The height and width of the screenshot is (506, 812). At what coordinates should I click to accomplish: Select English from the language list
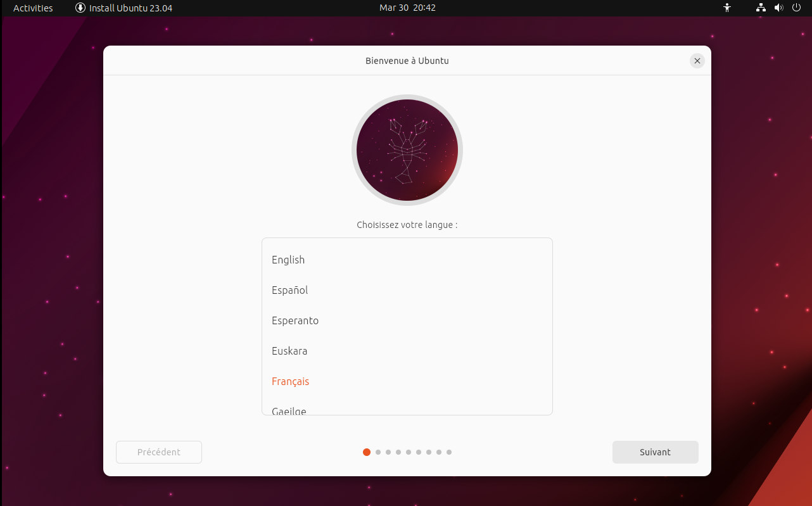407,260
